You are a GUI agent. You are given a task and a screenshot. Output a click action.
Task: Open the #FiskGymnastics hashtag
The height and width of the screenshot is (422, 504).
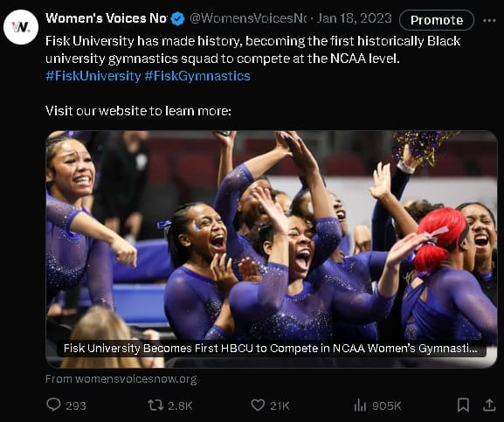point(197,76)
